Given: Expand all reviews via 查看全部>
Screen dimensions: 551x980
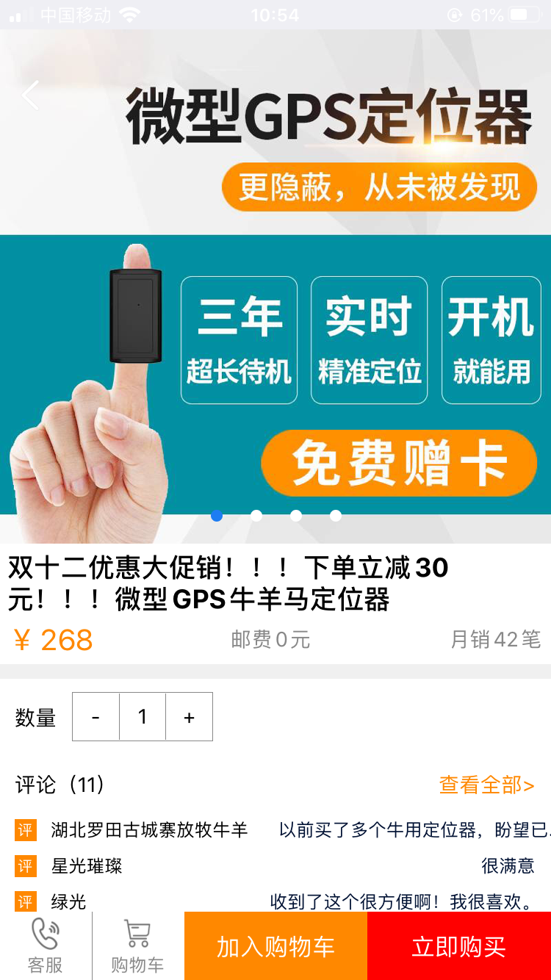Looking at the screenshot, I should click(486, 785).
